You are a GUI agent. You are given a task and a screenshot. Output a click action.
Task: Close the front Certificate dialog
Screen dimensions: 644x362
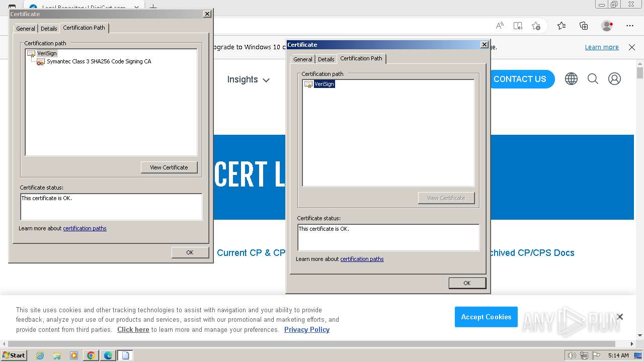click(x=485, y=45)
